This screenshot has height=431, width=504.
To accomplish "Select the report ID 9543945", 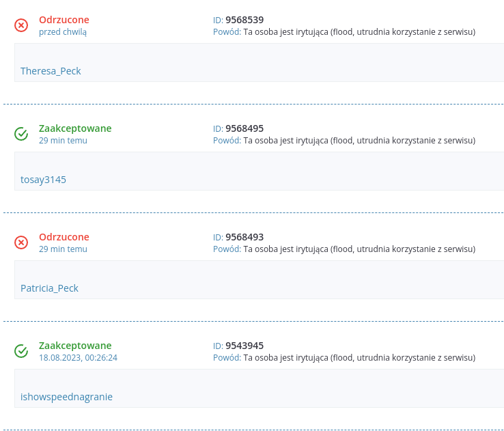I will tap(244, 346).
